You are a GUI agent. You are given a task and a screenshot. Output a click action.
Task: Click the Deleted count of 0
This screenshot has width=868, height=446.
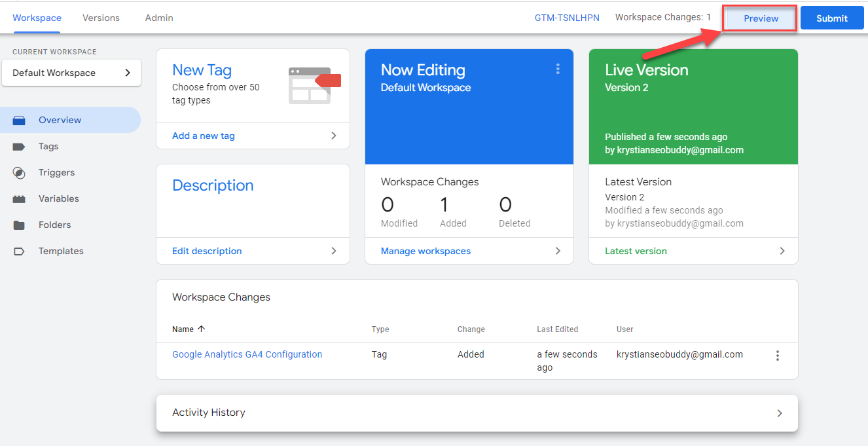click(x=505, y=206)
